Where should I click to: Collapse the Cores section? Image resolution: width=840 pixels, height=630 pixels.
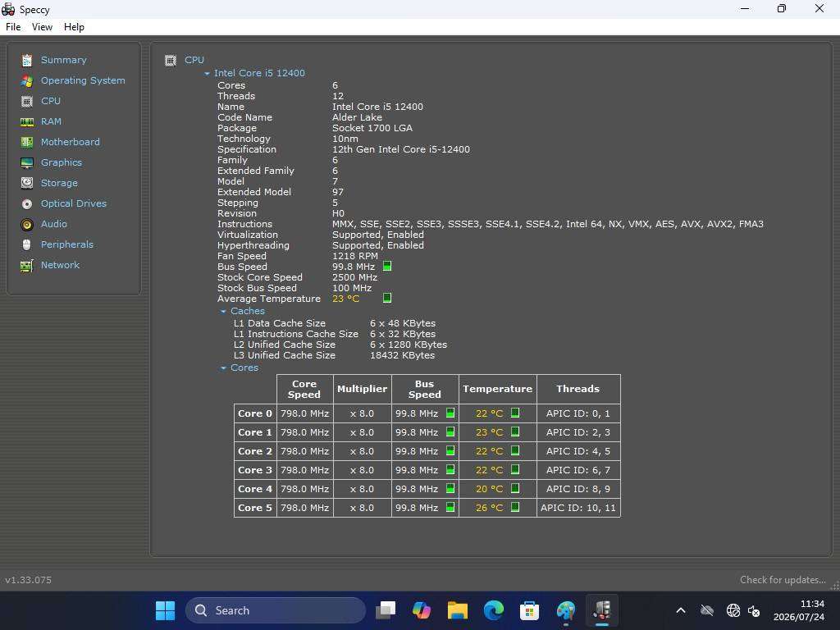point(223,368)
